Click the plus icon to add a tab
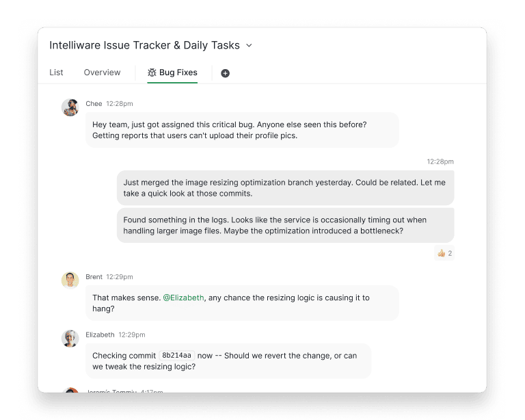This screenshot has width=525, height=420. [x=225, y=73]
